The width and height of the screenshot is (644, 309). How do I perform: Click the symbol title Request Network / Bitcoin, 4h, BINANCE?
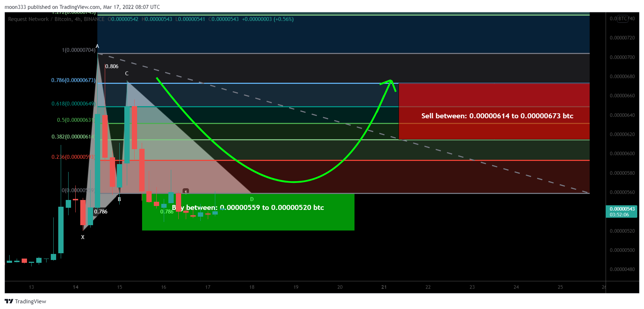click(x=56, y=19)
